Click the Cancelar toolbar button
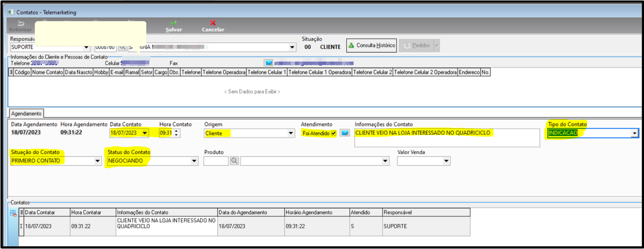The image size is (644, 249). (213, 26)
